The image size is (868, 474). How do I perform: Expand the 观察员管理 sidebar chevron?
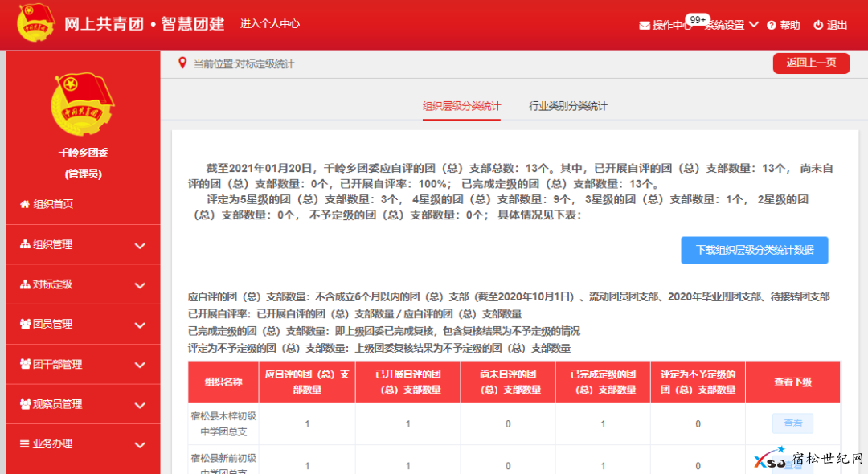point(140,405)
